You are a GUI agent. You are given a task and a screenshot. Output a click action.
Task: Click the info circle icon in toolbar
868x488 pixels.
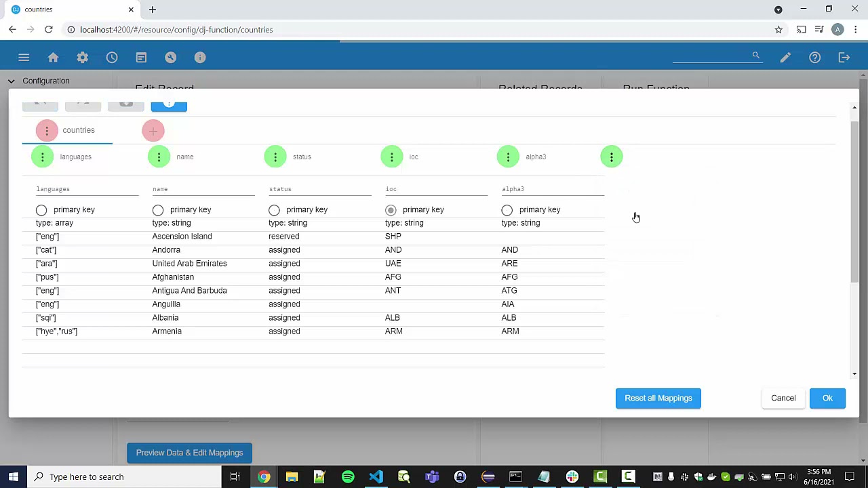pos(200,58)
